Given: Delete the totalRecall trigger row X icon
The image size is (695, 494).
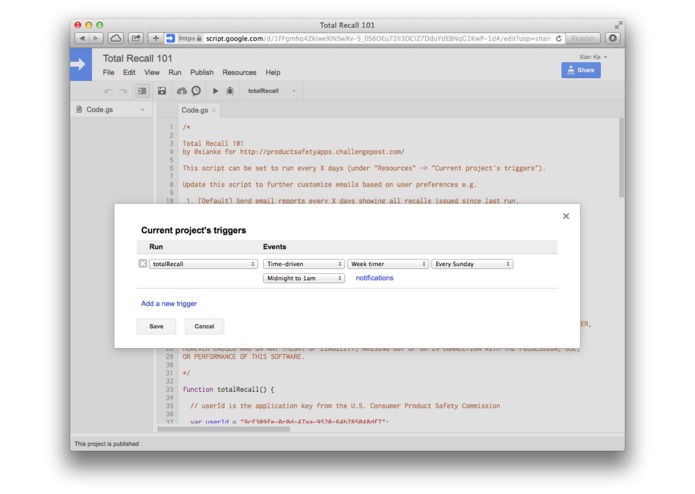Looking at the screenshot, I should click(x=142, y=264).
